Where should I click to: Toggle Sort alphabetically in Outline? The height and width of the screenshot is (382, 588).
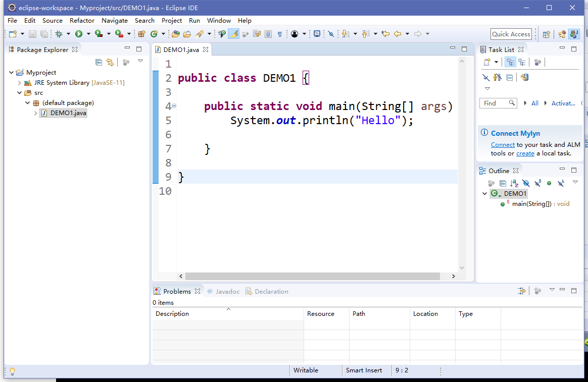click(514, 183)
